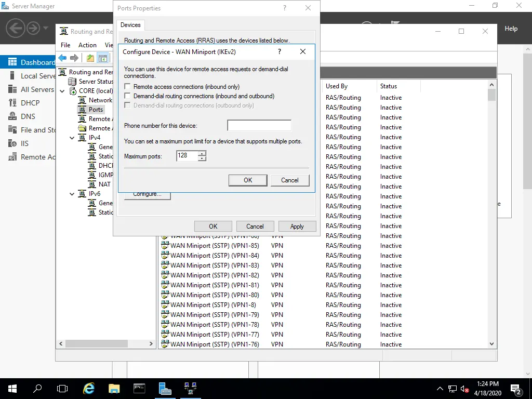The height and width of the screenshot is (399, 532).
Task: Increase Maximum ports with the up arrow
Action: point(202,153)
